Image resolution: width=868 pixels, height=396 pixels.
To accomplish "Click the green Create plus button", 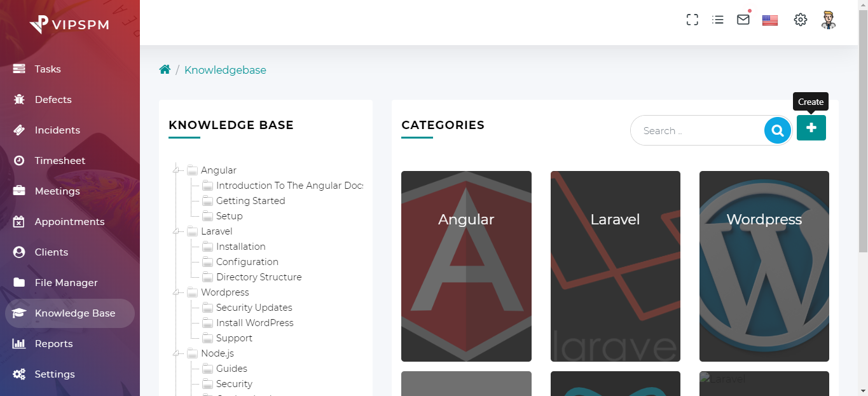I will coord(811,128).
